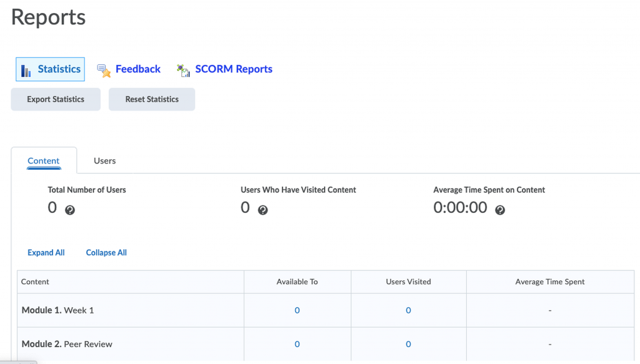Open help icon for Users Who Have Visited Content
This screenshot has height=364, width=640.
tap(263, 210)
